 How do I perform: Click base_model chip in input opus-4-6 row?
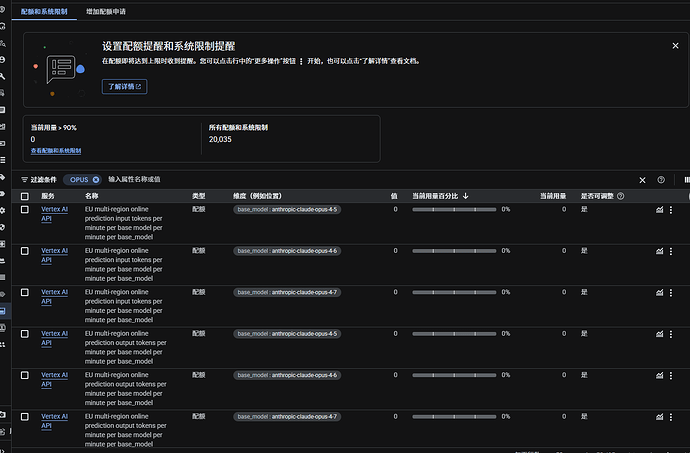tap(287, 251)
